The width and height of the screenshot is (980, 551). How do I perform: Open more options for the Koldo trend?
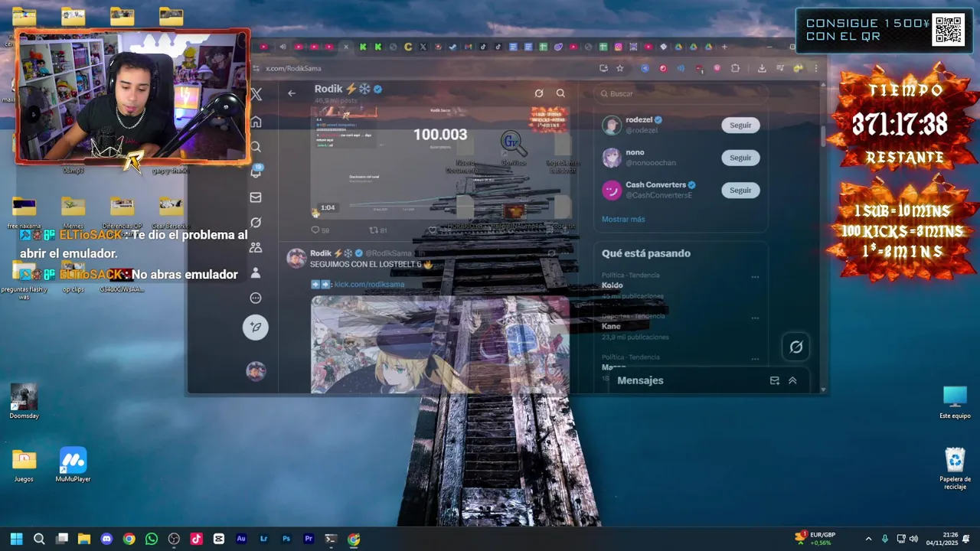755,277
